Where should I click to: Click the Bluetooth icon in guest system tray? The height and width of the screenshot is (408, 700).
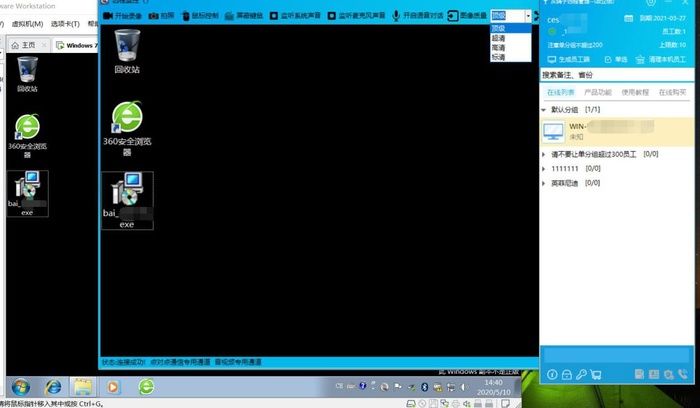pos(425,387)
